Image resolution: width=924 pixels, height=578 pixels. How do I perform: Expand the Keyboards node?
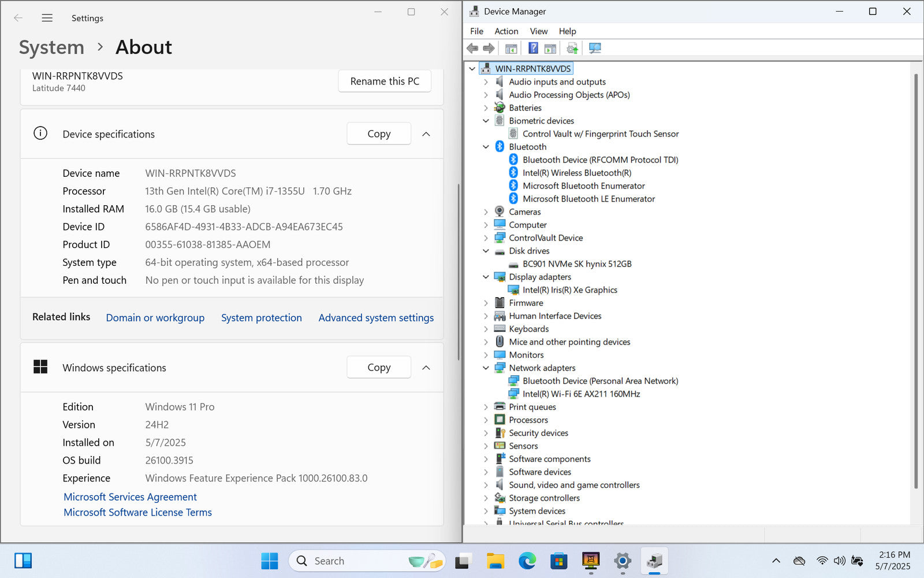486,329
